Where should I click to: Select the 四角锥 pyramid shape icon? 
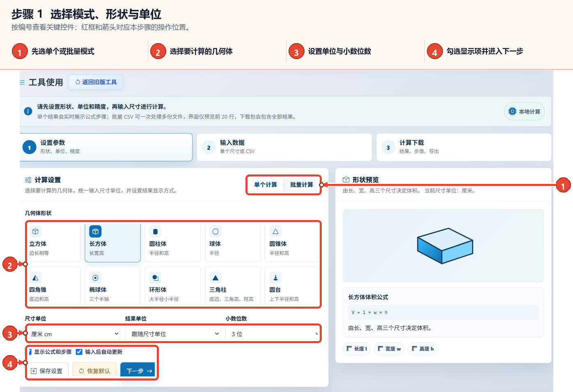pyautogui.click(x=35, y=278)
